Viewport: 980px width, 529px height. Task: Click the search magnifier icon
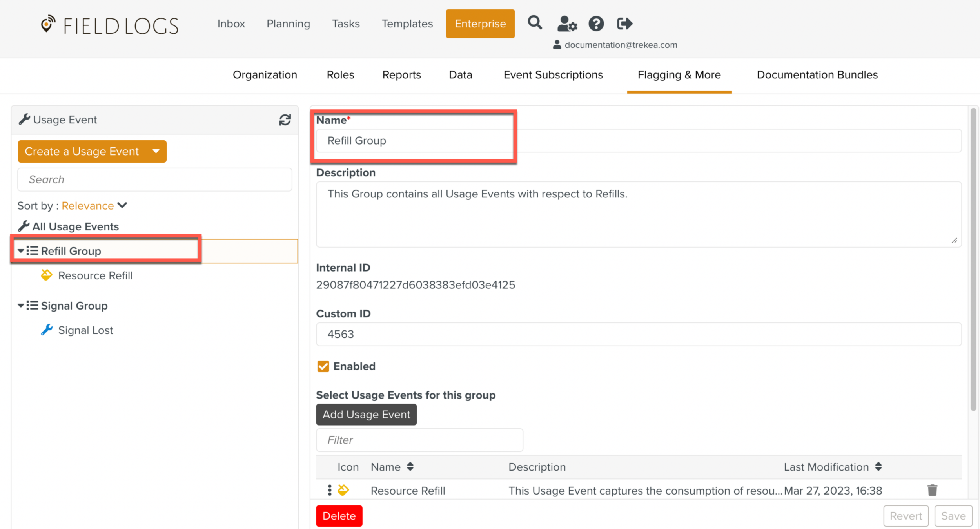(x=535, y=23)
